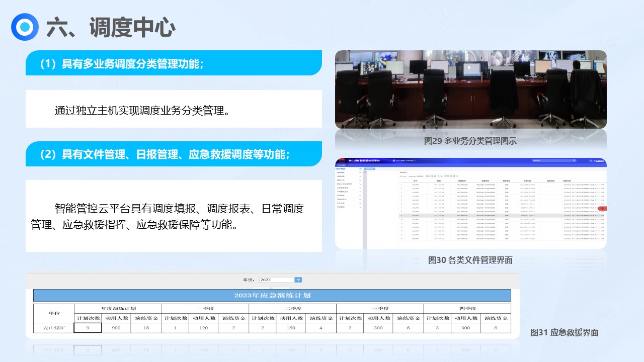Click the 二季度 group header
Image resolution: width=644 pixels, height=362 pixels.
tap(292, 308)
